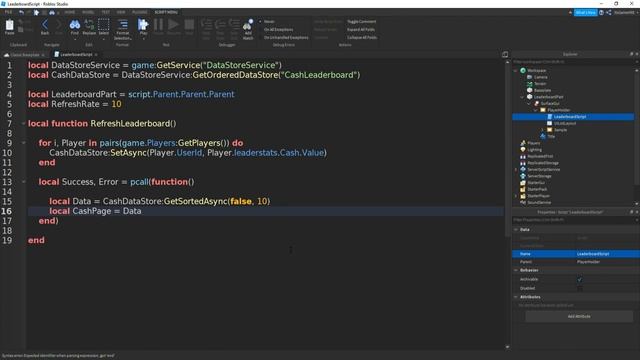Image resolution: width=640 pixels, height=360 pixels.
Task: Click the SurfaceGui icon in Explorer
Action: pyautogui.click(x=536, y=104)
